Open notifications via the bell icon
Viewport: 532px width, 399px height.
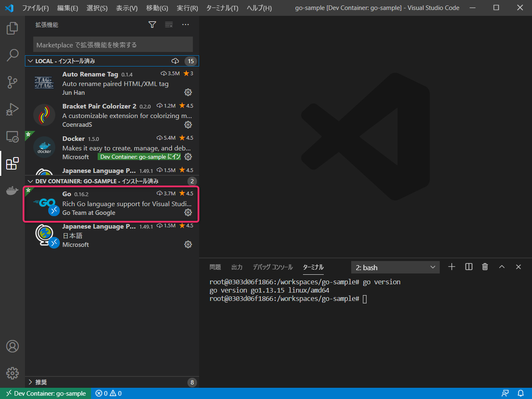tap(521, 393)
